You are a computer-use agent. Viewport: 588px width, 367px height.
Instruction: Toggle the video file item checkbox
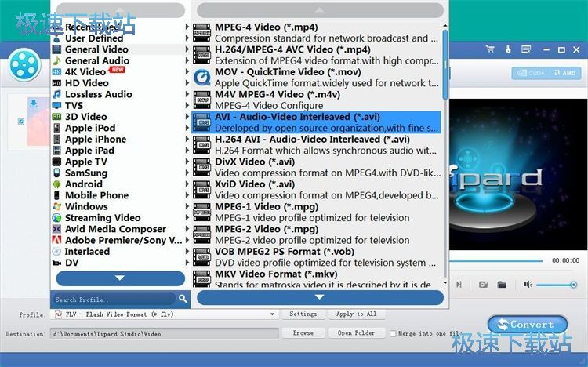[21, 122]
